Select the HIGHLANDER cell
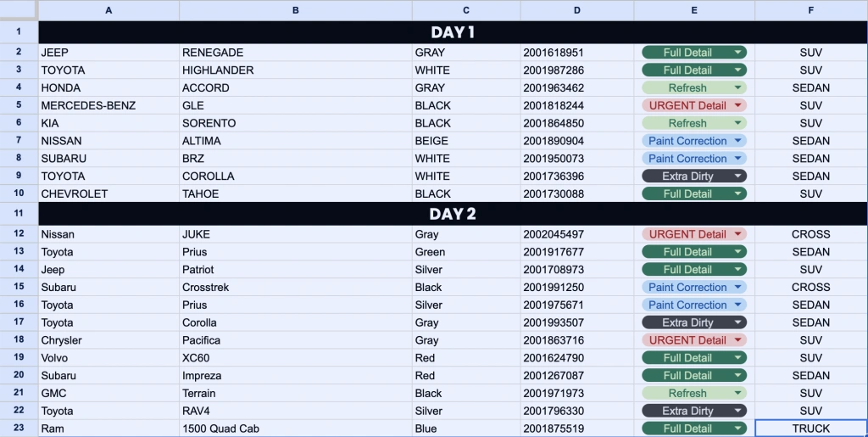This screenshot has height=437, width=868. point(296,70)
